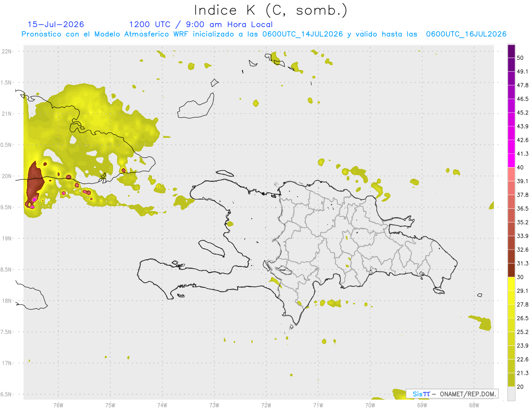Click the colorbar value "49.1"

(x=522, y=71)
